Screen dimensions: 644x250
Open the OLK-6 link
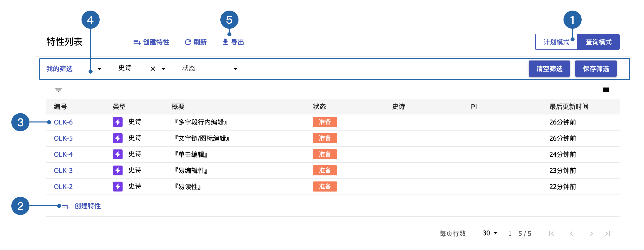[63, 122]
